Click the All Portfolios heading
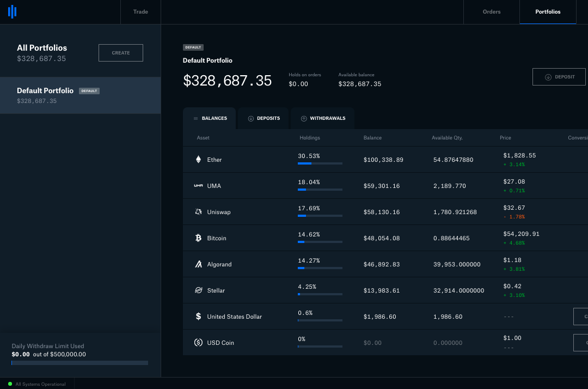The height and width of the screenshot is (389, 588). coord(42,48)
